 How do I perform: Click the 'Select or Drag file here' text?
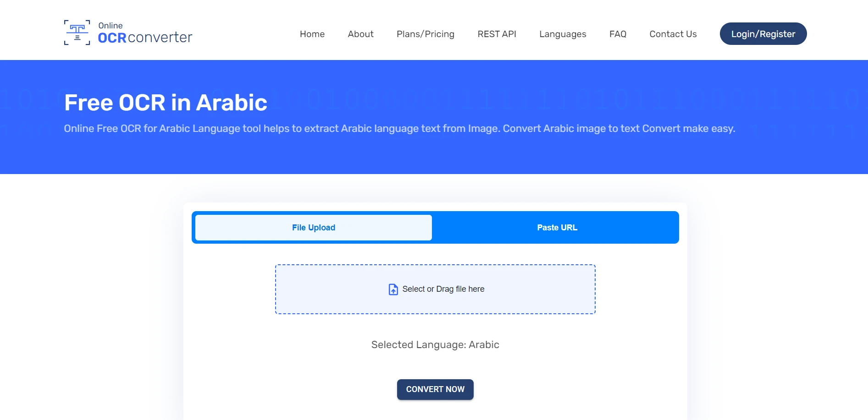(443, 289)
